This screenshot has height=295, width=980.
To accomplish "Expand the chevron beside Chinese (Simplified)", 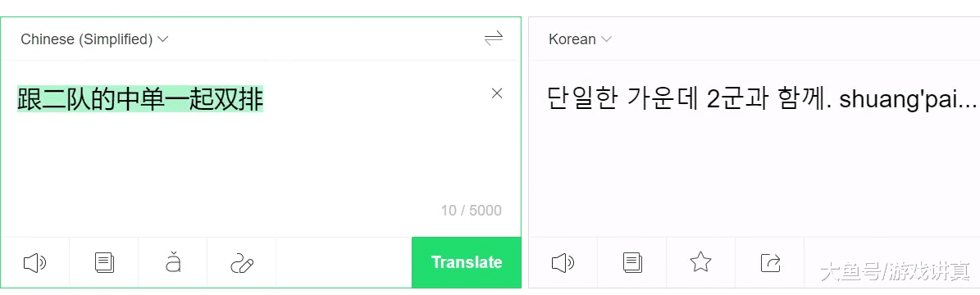I will tap(163, 39).
